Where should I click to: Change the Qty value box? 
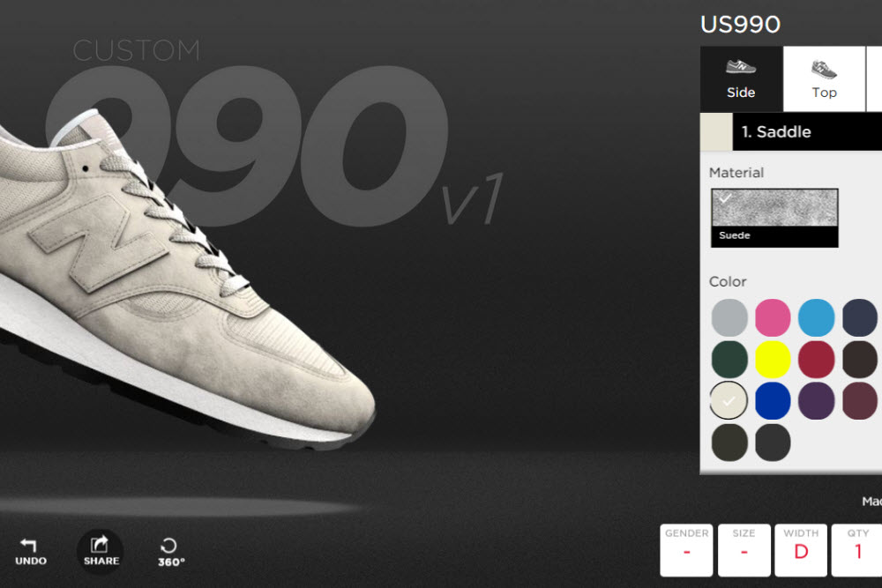857,550
